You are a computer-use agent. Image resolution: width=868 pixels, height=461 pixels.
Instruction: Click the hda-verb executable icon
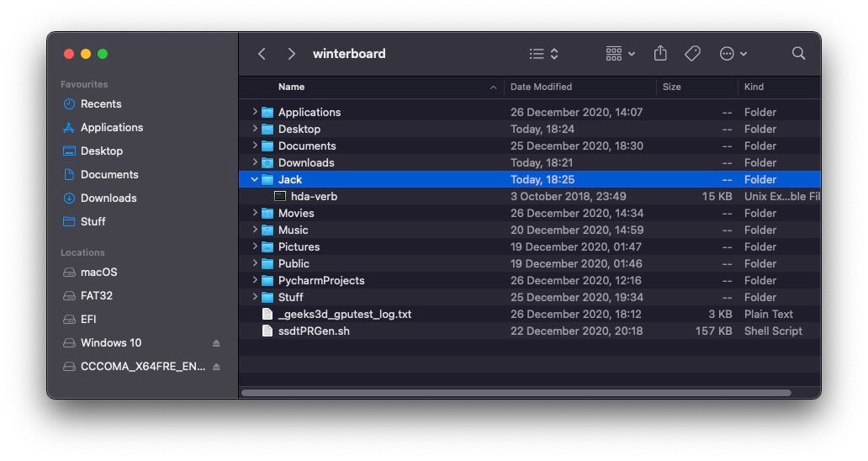pyautogui.click(x=280, y=197)
